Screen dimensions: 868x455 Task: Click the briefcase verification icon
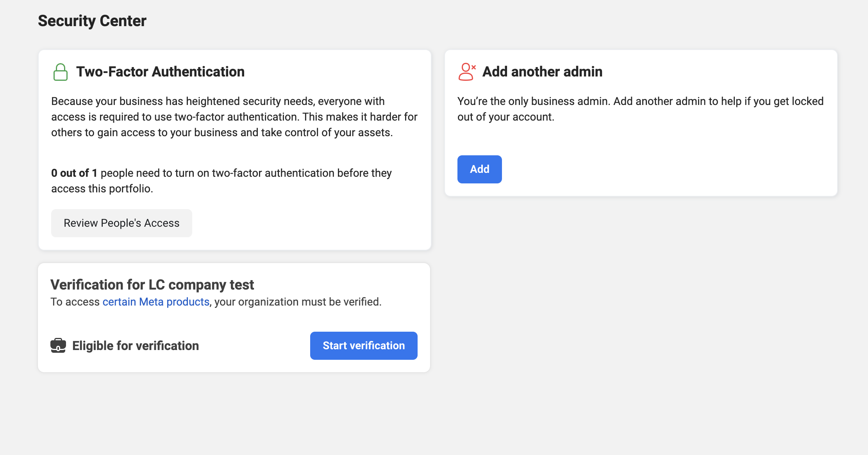pyautogui.click(x=58, y=345)
